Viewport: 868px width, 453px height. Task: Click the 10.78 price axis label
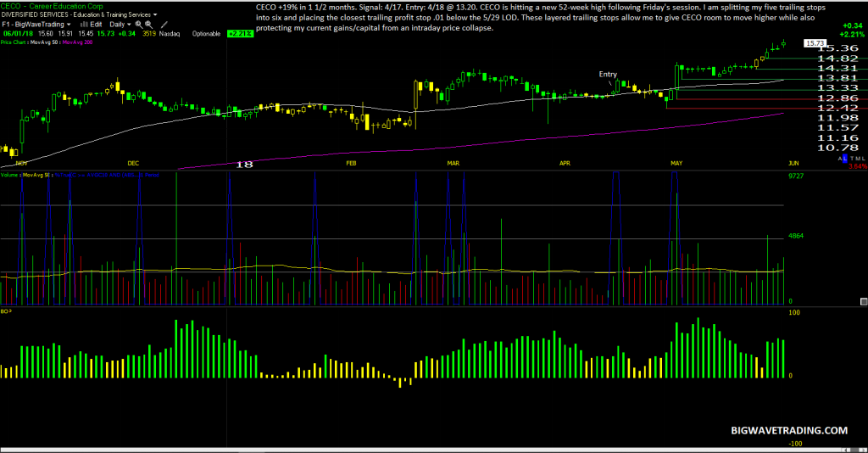[x=837, y=148]
